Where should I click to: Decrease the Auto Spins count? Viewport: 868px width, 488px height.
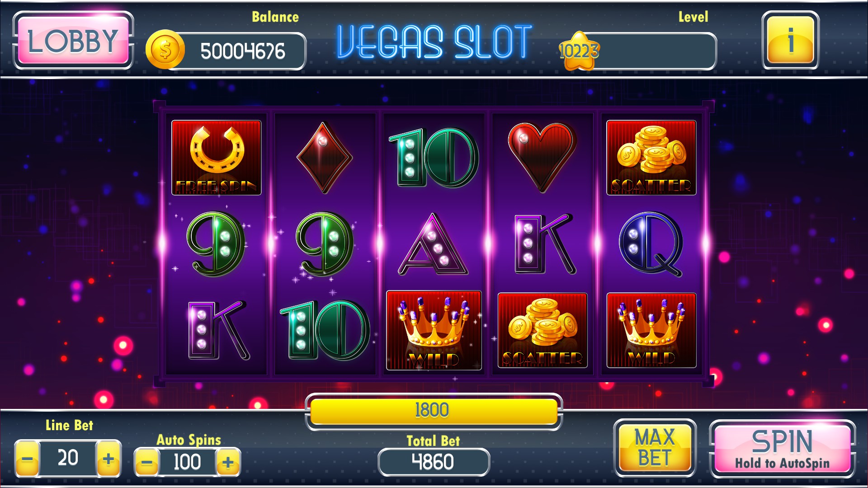[147, 462]
